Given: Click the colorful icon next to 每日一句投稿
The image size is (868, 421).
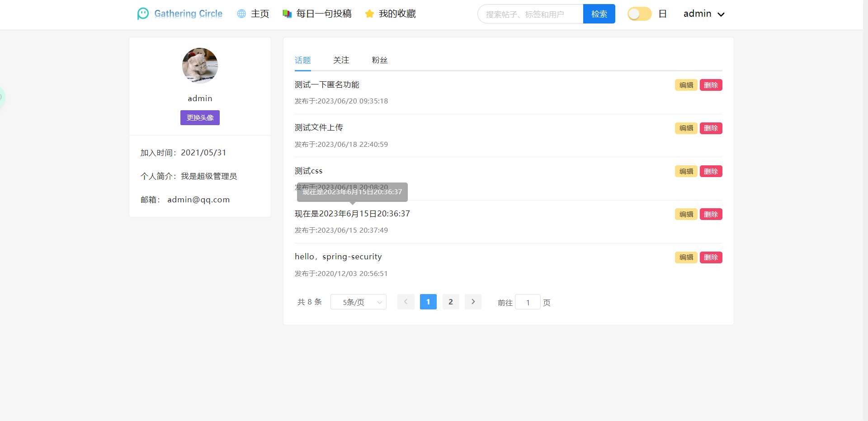Looking at the screenshot, I should coord(287,14).
